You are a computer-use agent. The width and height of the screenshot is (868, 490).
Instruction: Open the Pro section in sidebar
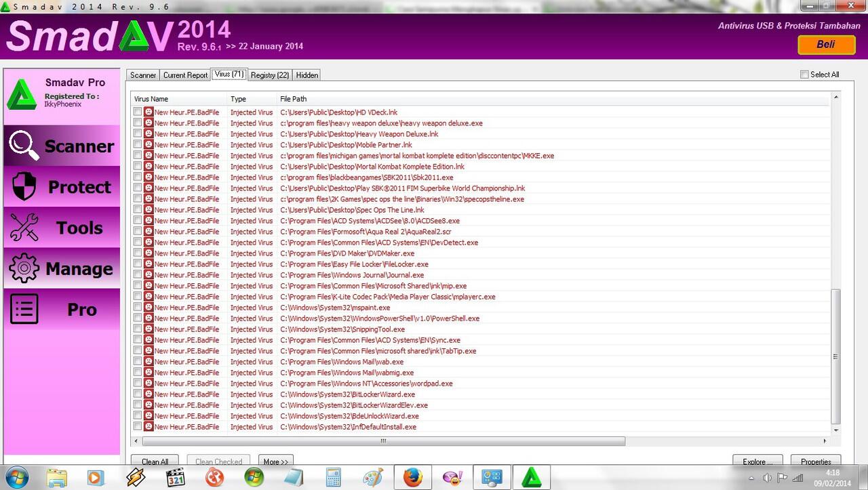coord(62,310)
